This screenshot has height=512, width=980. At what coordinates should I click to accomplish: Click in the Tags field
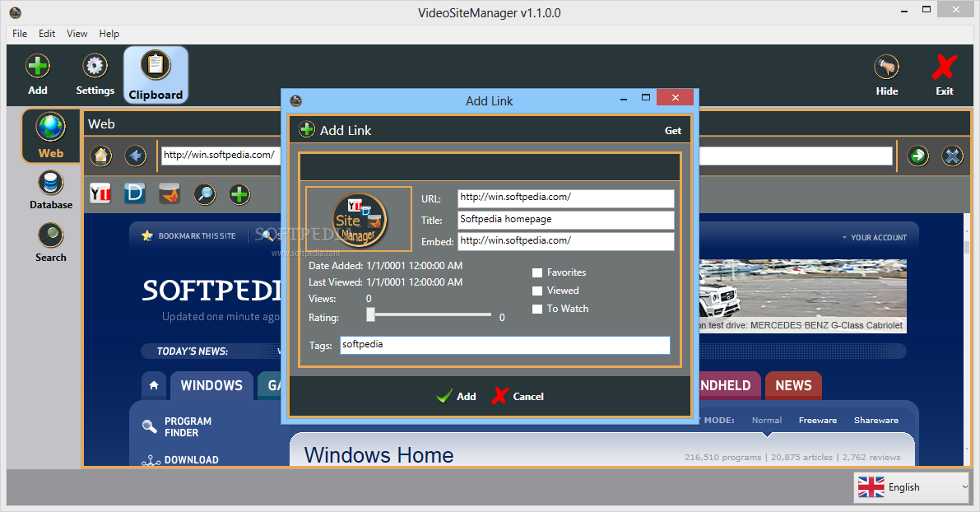[x=505, y=345]
